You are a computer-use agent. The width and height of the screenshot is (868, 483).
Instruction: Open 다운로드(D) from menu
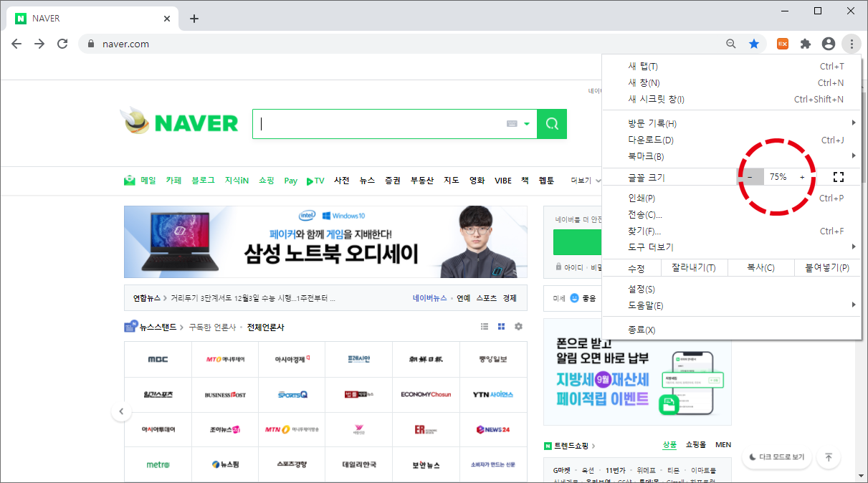pos(731,140)
